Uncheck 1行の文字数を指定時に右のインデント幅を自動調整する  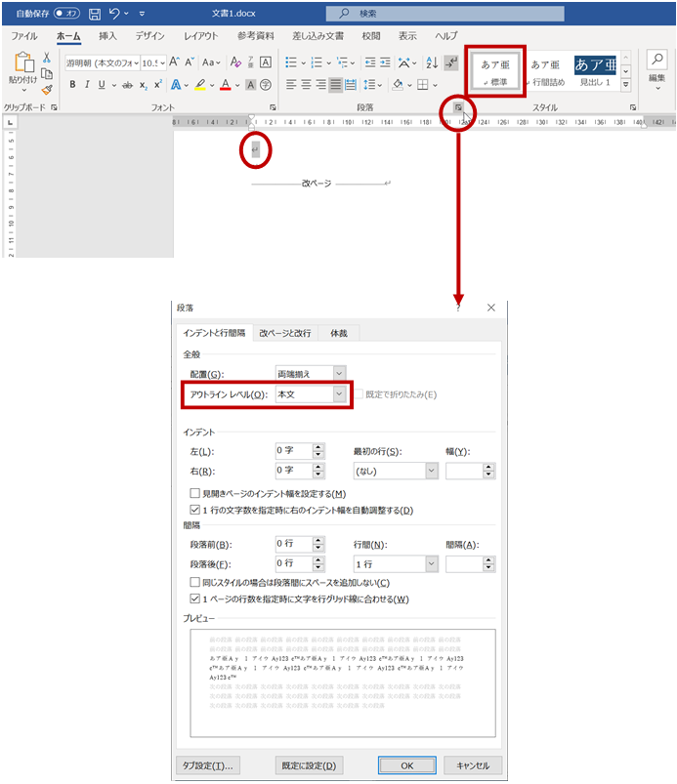(x=195, y=511)
